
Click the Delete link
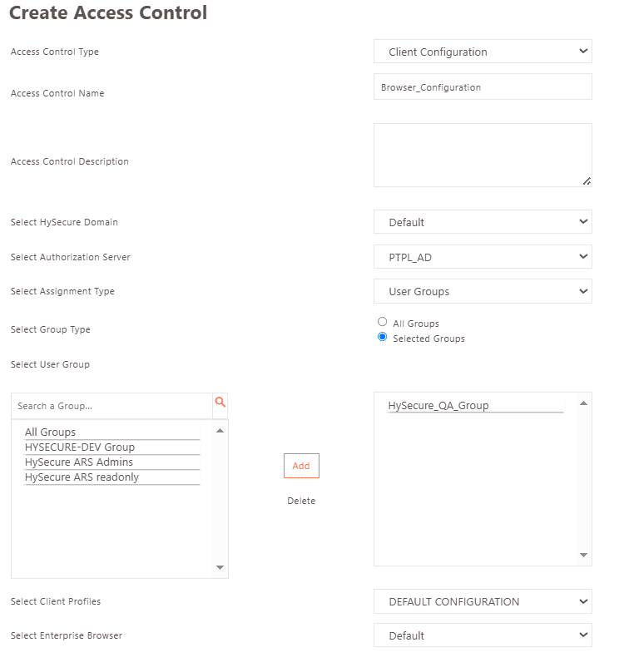point(301,501)
